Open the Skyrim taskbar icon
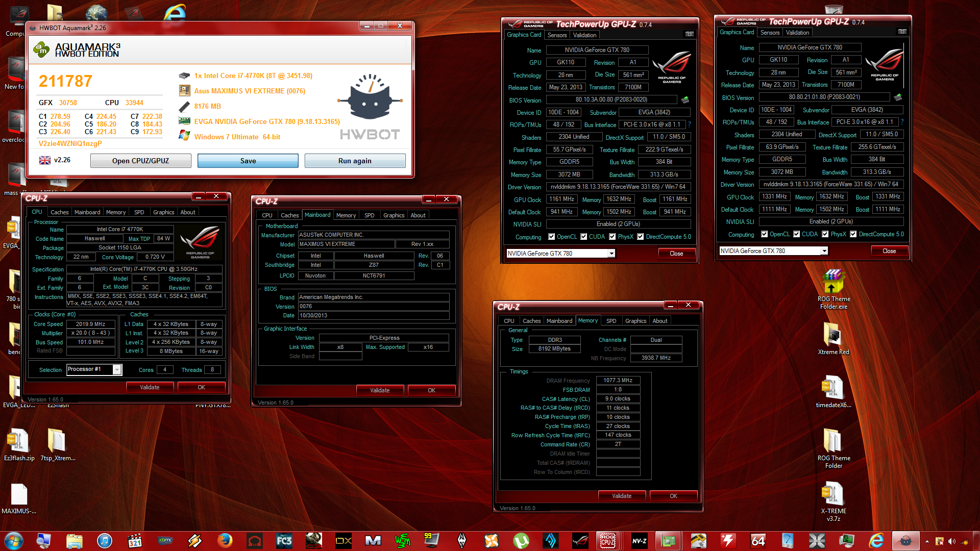The height and width of the screenshot is (551, 980). (x=462, y=540)
